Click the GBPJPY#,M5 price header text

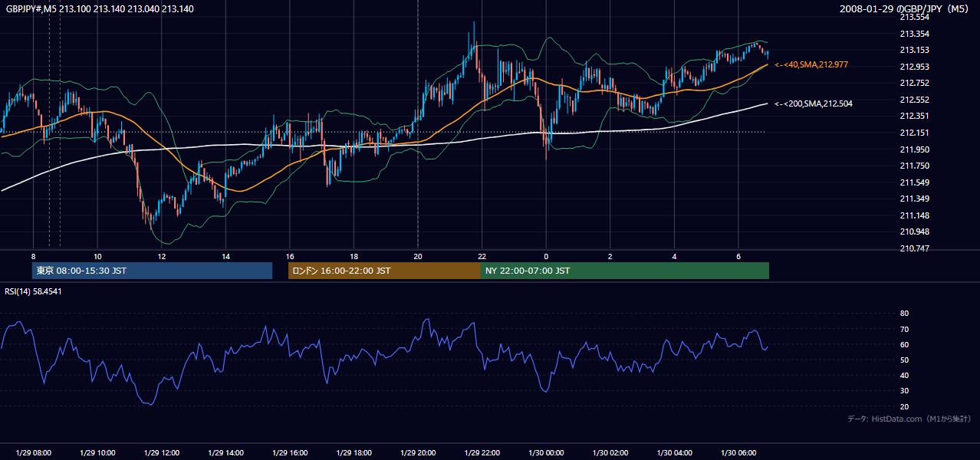coord(100,9)
